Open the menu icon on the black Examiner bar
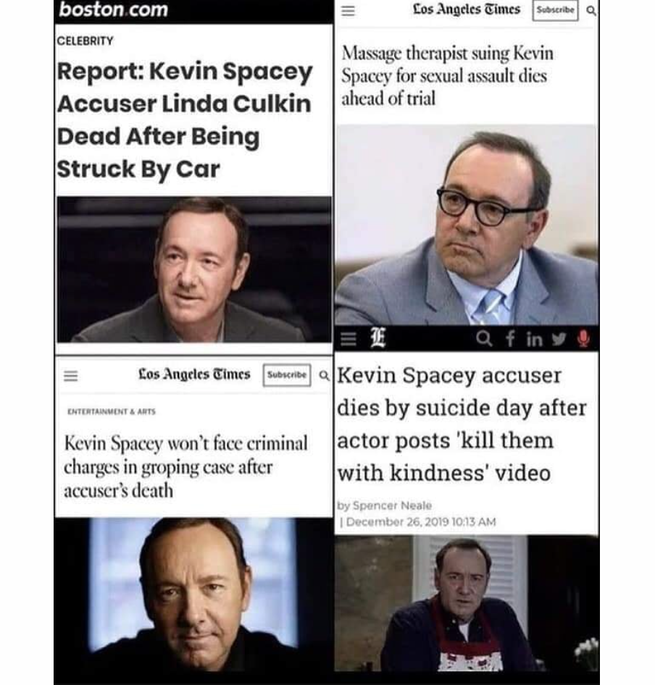The height and width of the screenshot is (685, 655). [348, 339]
